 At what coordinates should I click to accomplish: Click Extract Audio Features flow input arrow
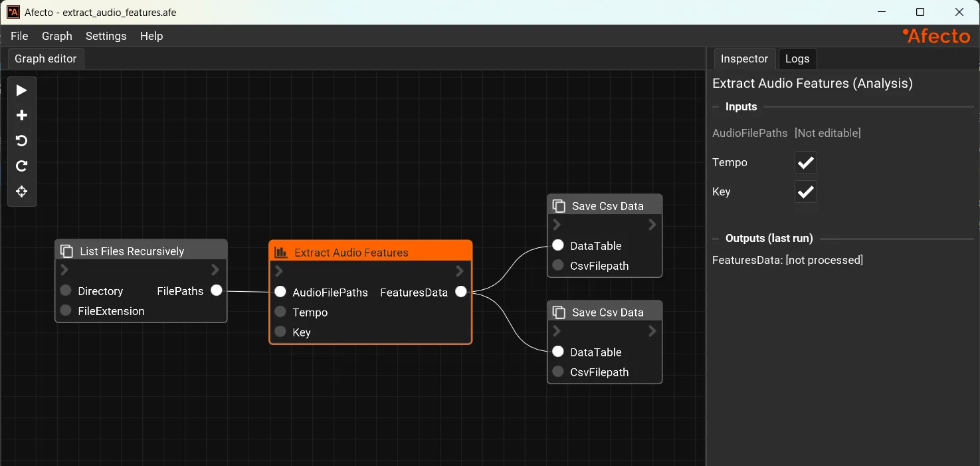click(x=279, y=271)
